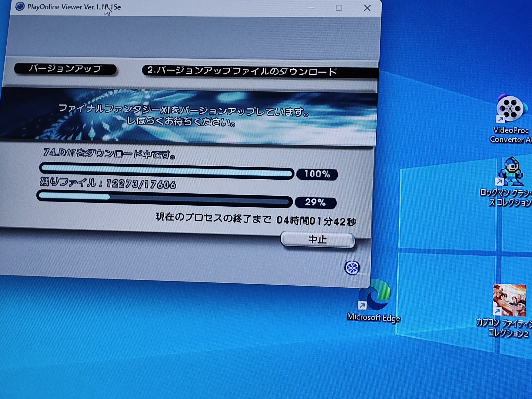This screenshot has width=532, height=399.
Task: Close the PlayOnline Viewer window
Action: tap(367, 8)
